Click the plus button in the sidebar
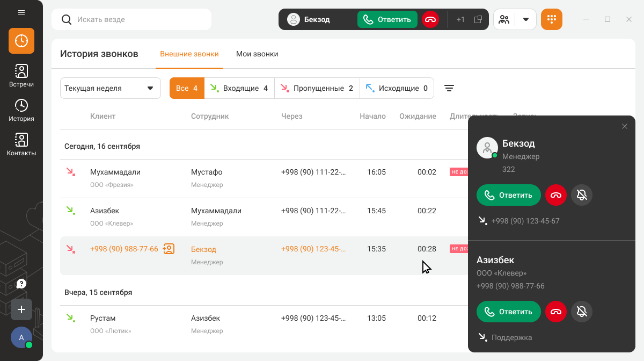Screen dimensions: 644x361 click(x=21, y=309)
